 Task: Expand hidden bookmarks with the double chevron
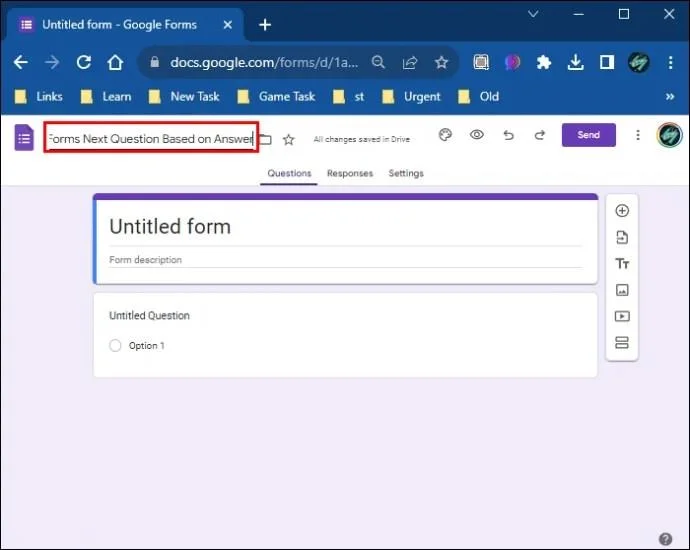pos(670,96)
